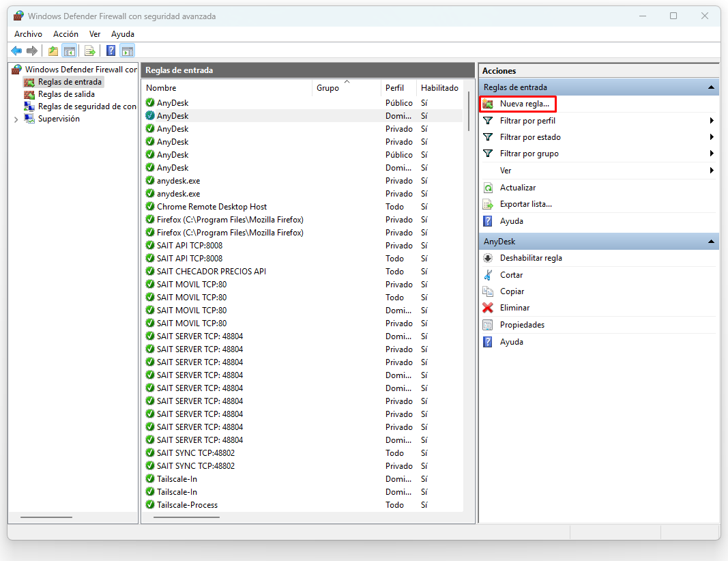
Task: Select the SAIT MOVIL TCP:80 rule with Todo profile
Action: [x=302, y=297]
